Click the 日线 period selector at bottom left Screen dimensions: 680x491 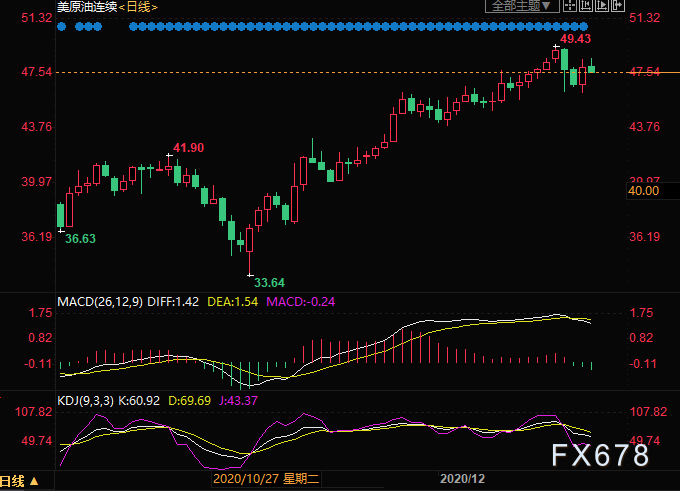point(15,481)
